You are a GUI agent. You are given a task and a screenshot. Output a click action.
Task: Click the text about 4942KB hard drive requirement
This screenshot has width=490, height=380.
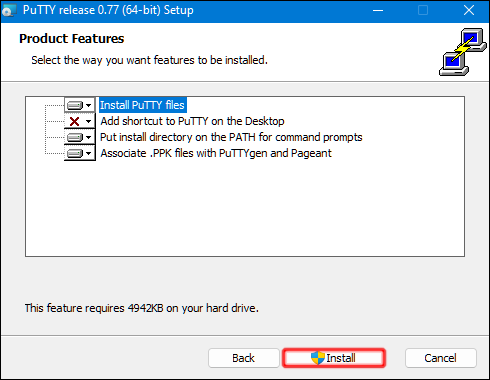pos(142,308)
